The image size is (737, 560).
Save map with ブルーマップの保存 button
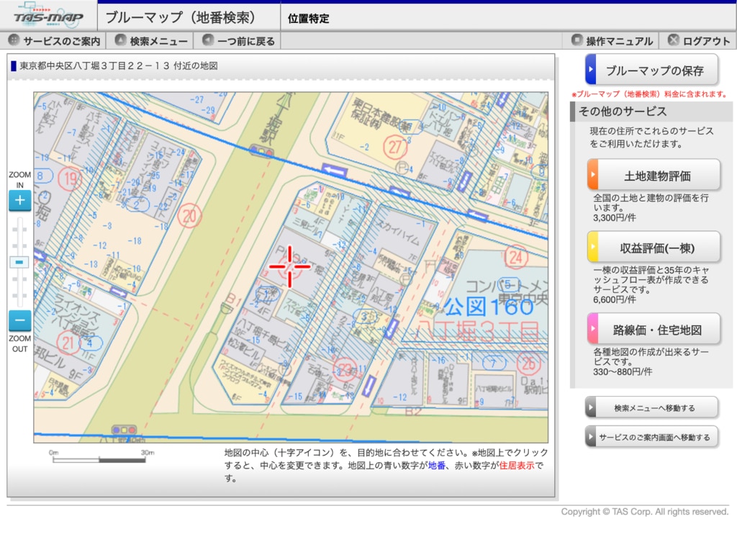point(651,71)
